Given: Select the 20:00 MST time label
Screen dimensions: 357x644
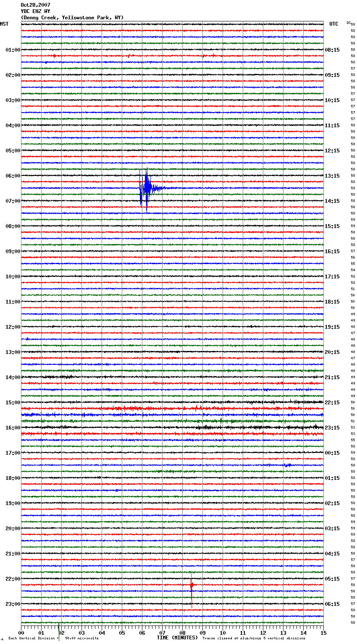Looking at the screenshot, I should pos(13,529).
